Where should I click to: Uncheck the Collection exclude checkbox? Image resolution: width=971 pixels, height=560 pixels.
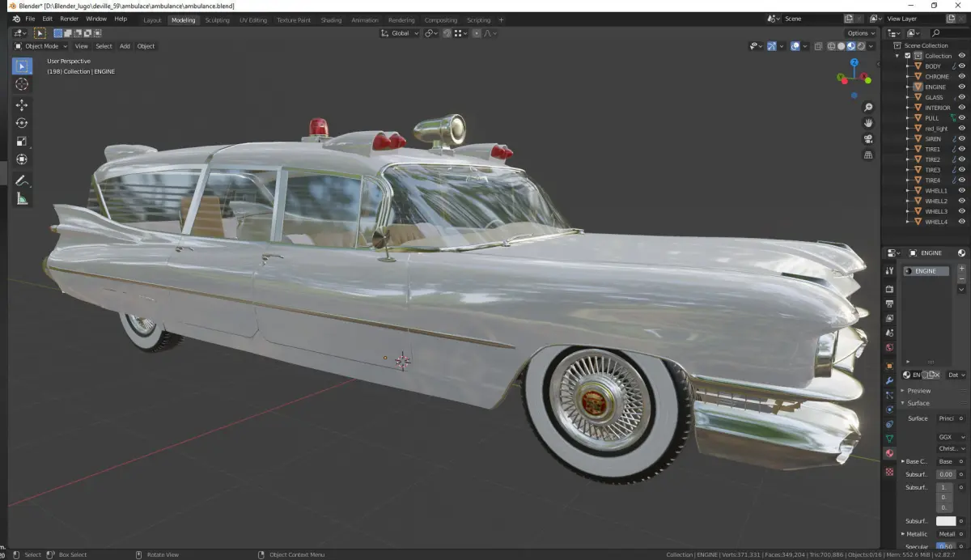907,56
